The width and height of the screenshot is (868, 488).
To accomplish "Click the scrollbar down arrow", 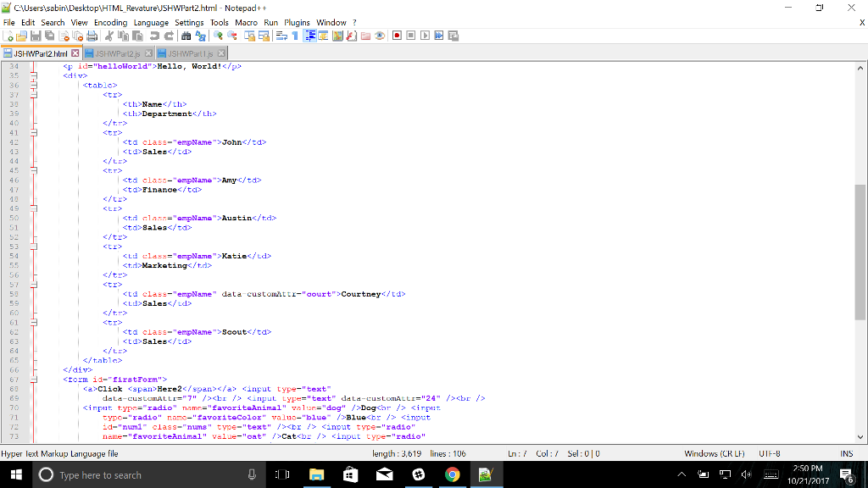I will [x=860, y=437].
